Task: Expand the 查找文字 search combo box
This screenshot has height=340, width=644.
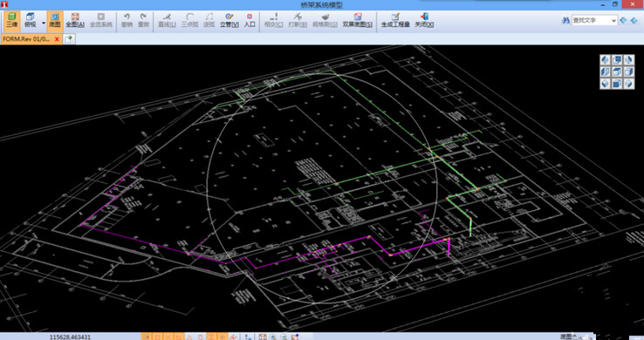Action: tap(613, 21)
